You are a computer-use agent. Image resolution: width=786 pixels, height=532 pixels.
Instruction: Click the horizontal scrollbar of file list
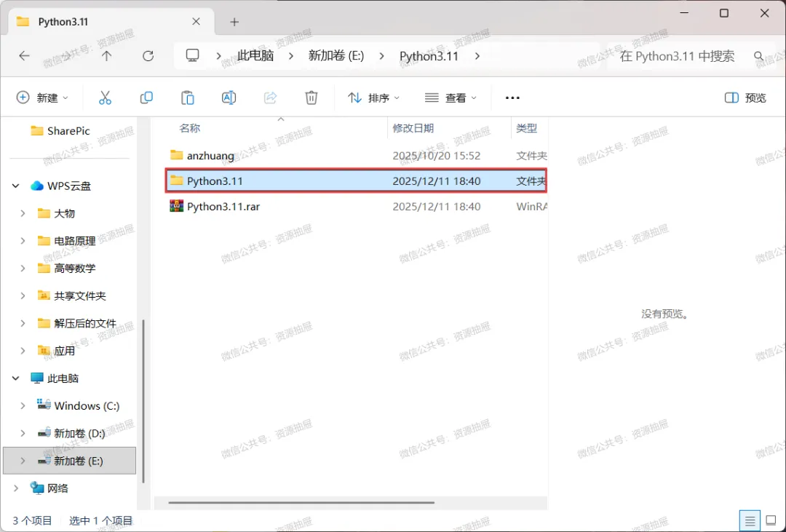[301, 502]
